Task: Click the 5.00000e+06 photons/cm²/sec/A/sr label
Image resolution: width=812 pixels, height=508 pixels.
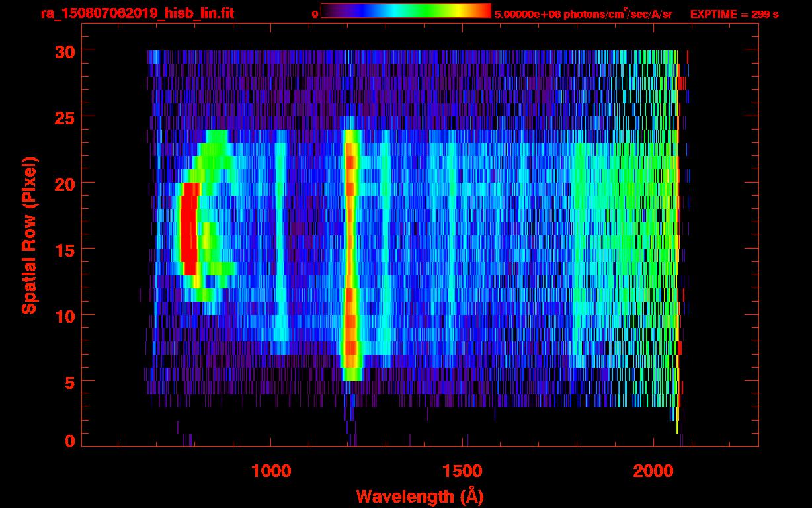Action: [x=583, y=13]
